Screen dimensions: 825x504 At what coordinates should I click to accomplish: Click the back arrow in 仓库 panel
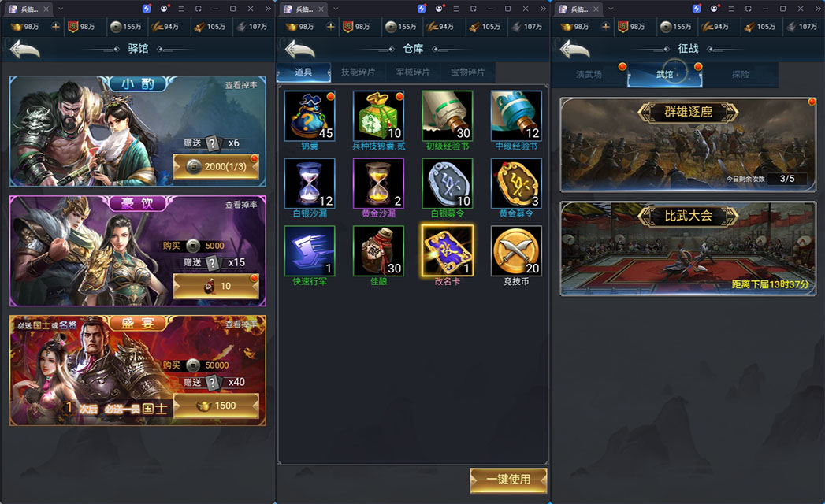click(x=300, y=50)
